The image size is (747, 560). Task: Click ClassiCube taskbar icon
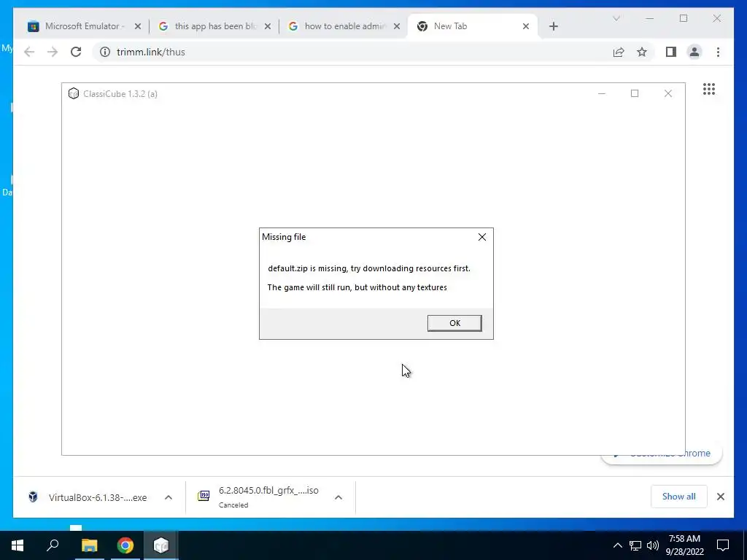pyautogui.click(x=161, y=545)
